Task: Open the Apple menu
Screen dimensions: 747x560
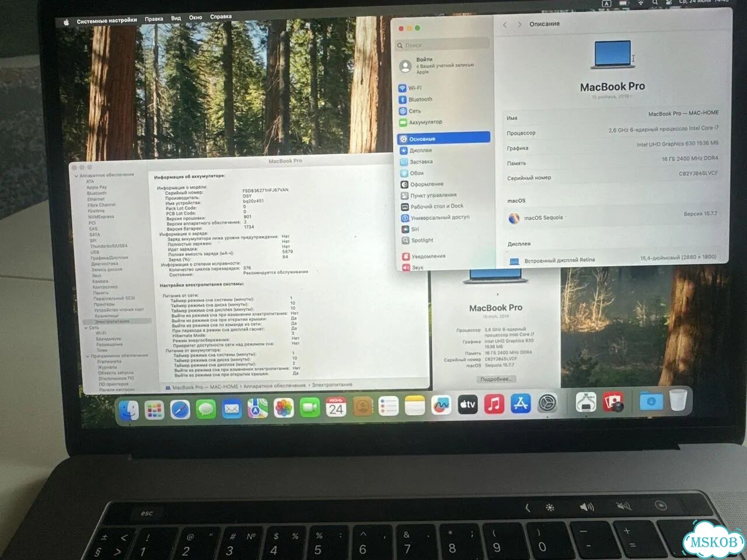Action: pyautogui.click(x=66, y=22)
